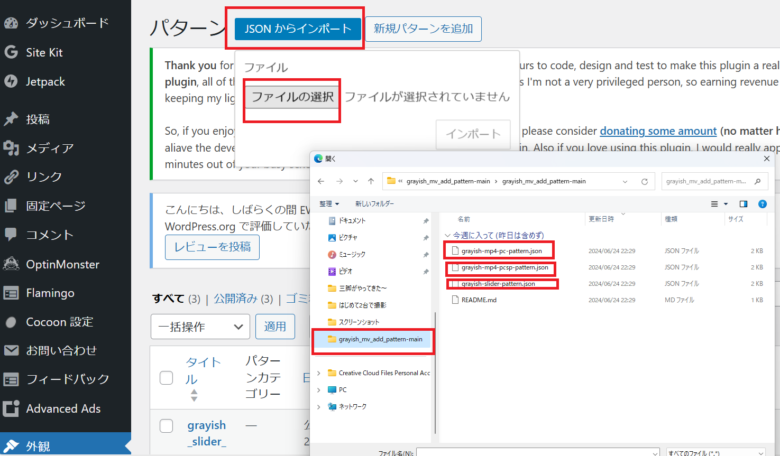This screenshot has height=456, width=780.
Task: Select grayish-mp4-pc-pattern.json file
Action: coord(499,250)
